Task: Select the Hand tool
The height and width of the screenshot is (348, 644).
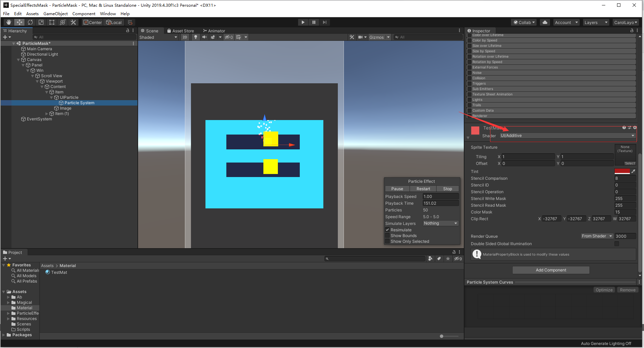Action: (9, 22)
